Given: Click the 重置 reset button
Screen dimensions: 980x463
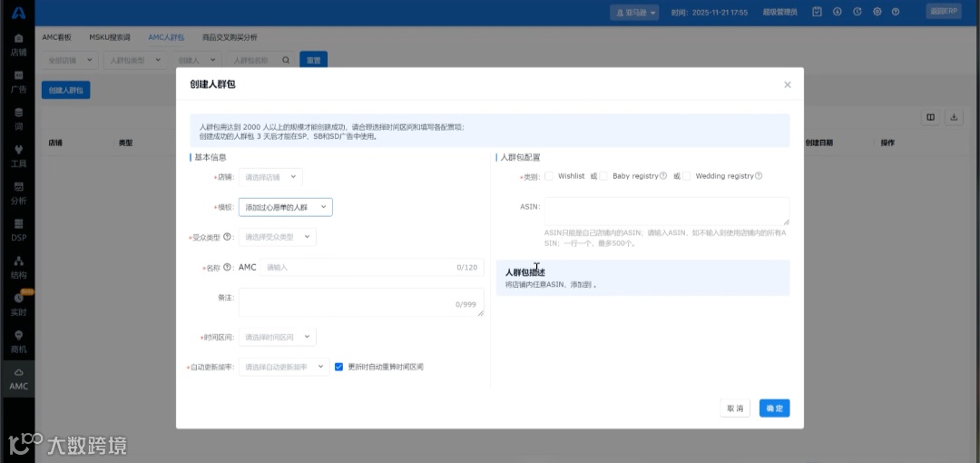Looking at the screenshot, I should (314, 60).
